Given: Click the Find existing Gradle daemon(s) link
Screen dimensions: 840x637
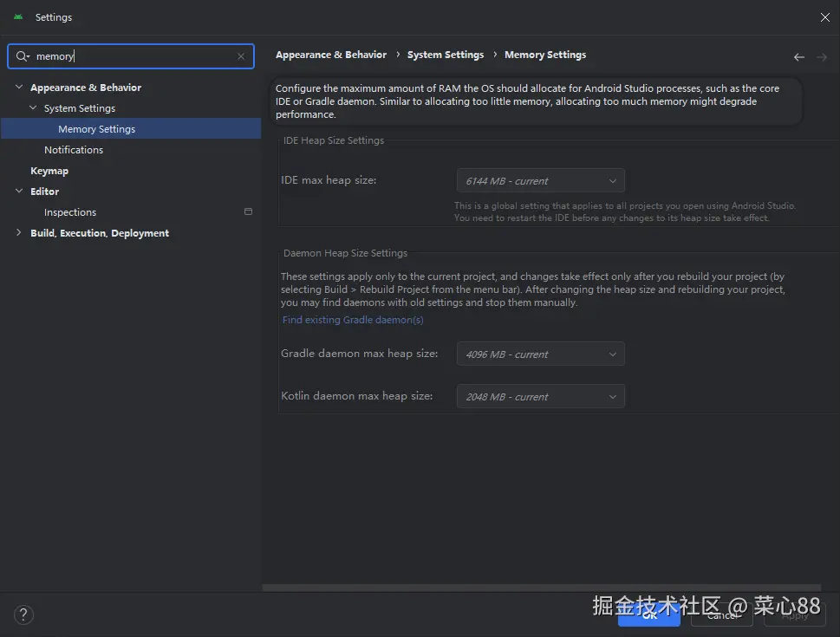Looking at the screenshot, I should click(x=353, y=320).
